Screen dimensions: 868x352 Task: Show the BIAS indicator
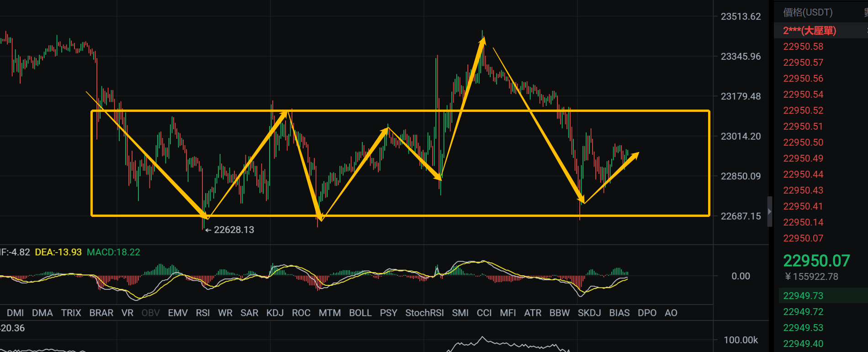[x=619, y=313]
